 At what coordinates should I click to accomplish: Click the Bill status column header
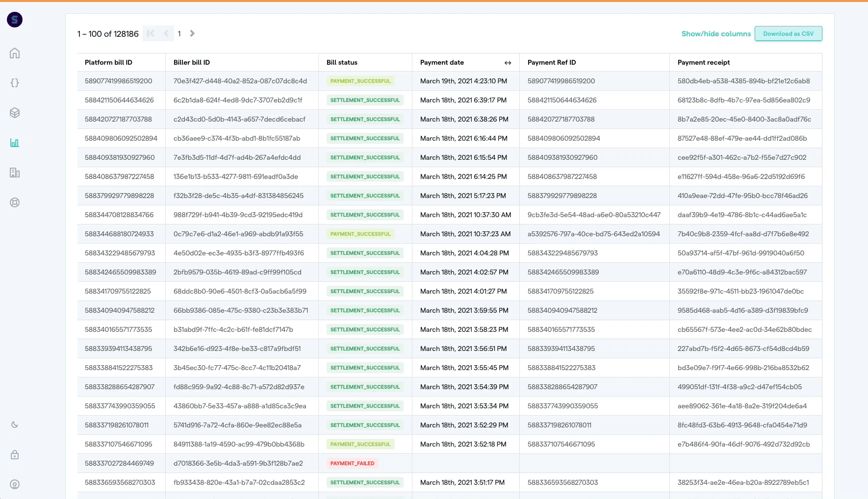(342, 62)
